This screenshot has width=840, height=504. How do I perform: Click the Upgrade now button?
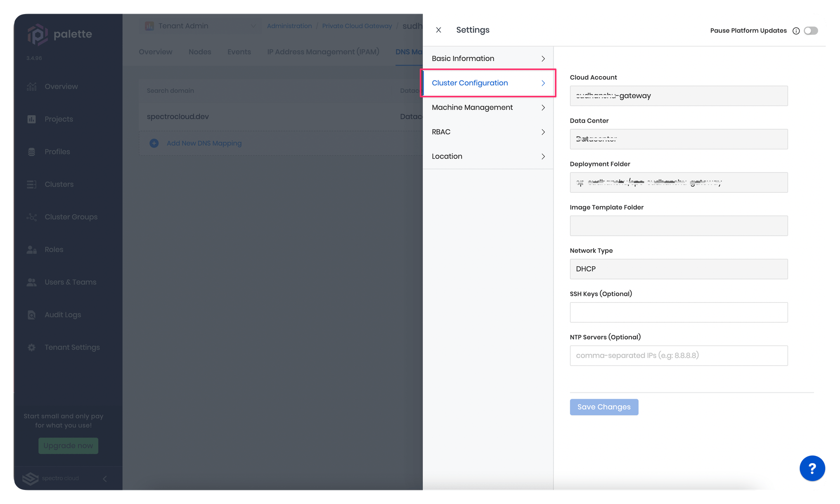68,446
